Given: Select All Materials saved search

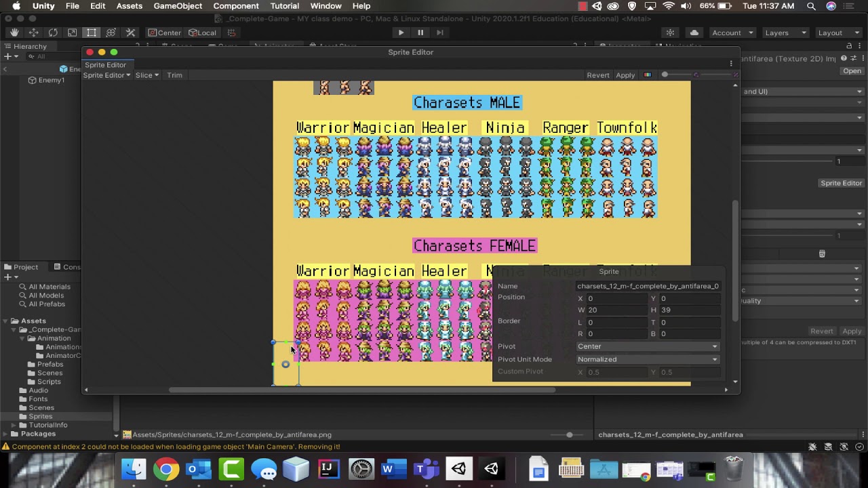Looking at the screenshot, I should (x=49, y=287).
